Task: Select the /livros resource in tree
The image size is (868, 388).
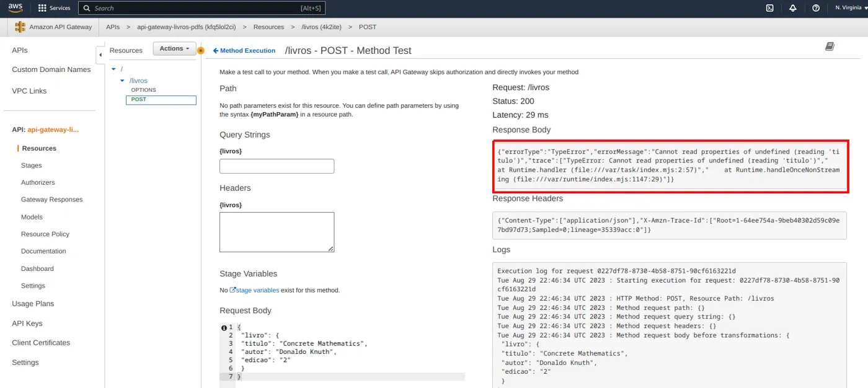Action: pos(138,81)
